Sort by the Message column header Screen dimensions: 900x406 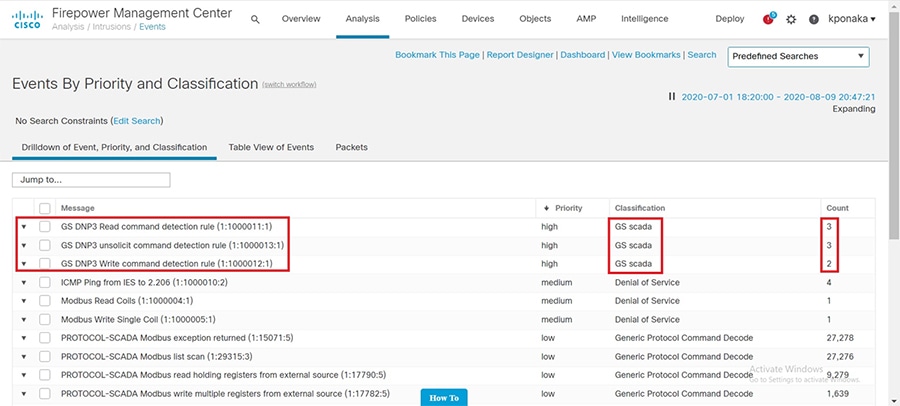pos(78,208)
